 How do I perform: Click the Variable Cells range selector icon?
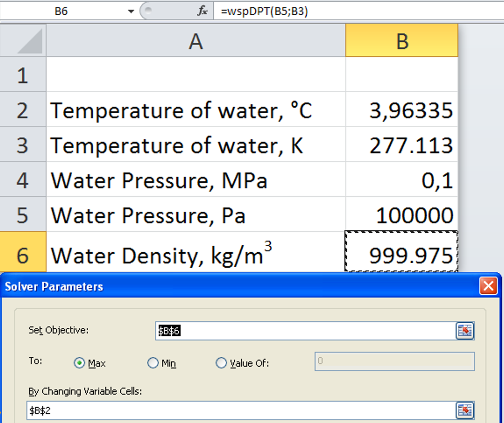tap(465, 411)
